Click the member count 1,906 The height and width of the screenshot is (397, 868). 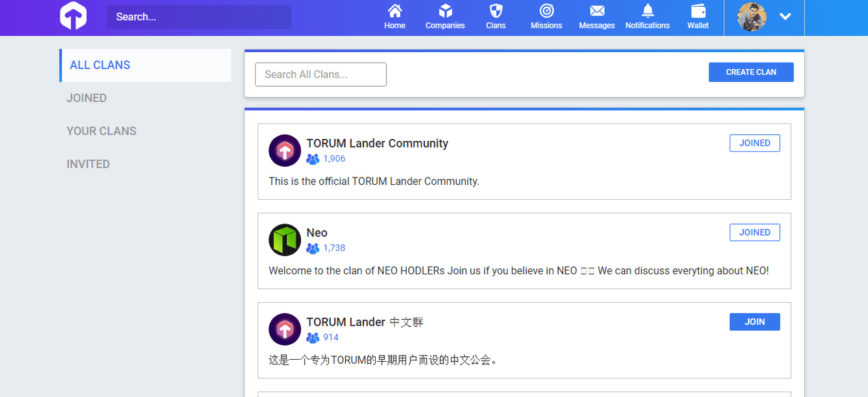(334, 159)
